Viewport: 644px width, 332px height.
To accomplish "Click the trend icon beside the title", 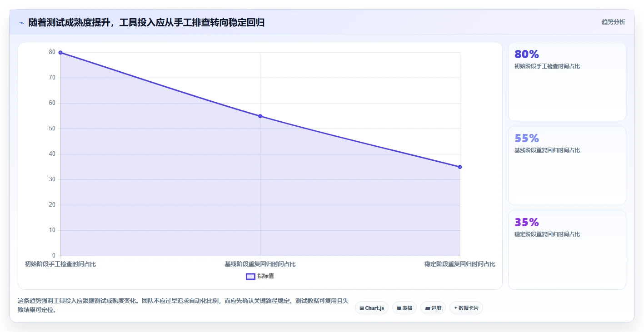I will pyautogui.click(x=21, y=23).
